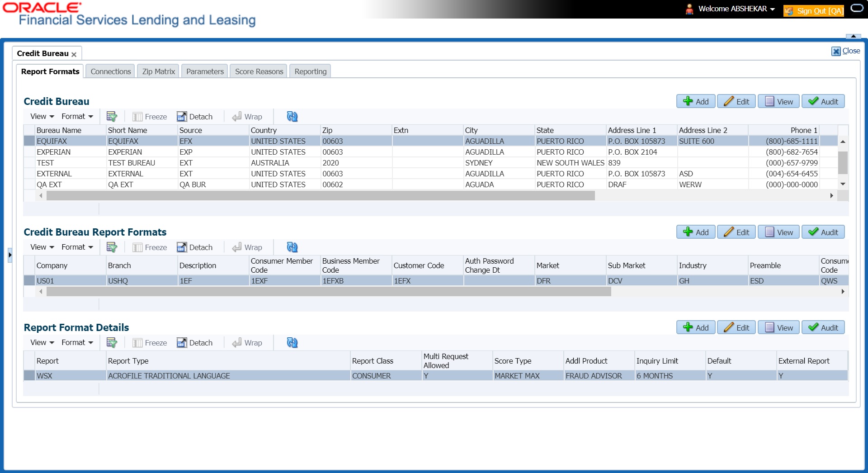Click Wrap in Credit Bureau Report Formats toolbar

coord(247,247)
